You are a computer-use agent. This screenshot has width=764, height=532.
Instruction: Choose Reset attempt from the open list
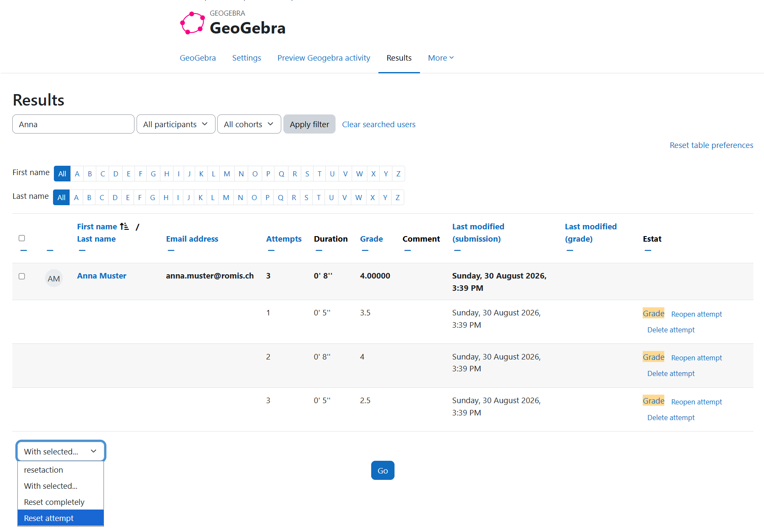point(61,518)
